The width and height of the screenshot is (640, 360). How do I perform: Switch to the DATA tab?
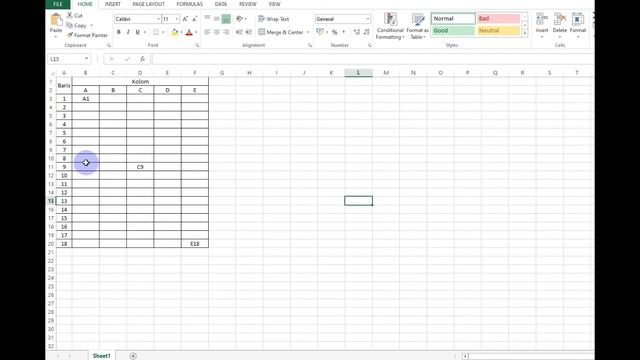[221, 4]
